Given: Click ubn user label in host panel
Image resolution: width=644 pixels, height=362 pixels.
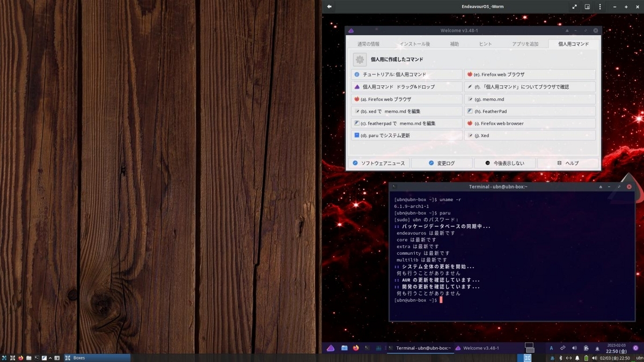Looking at the screenshot, I should click(x=639, y=358).
